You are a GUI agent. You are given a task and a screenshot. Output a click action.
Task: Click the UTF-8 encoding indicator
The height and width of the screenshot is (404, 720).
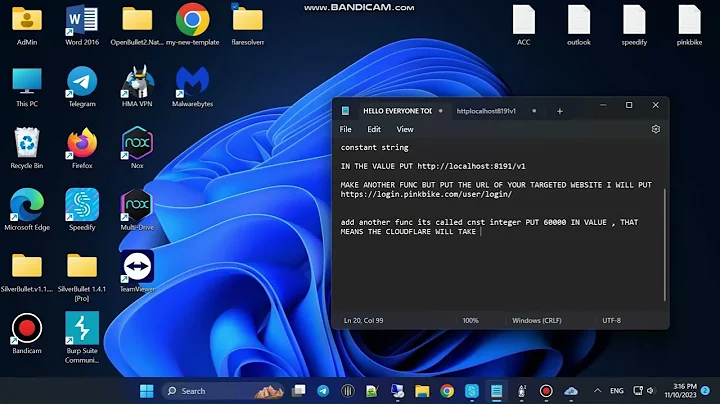[611, 320]
